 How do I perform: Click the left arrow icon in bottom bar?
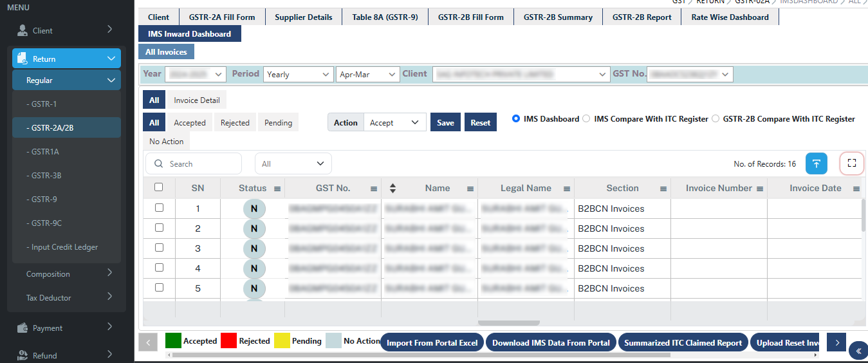148,342
